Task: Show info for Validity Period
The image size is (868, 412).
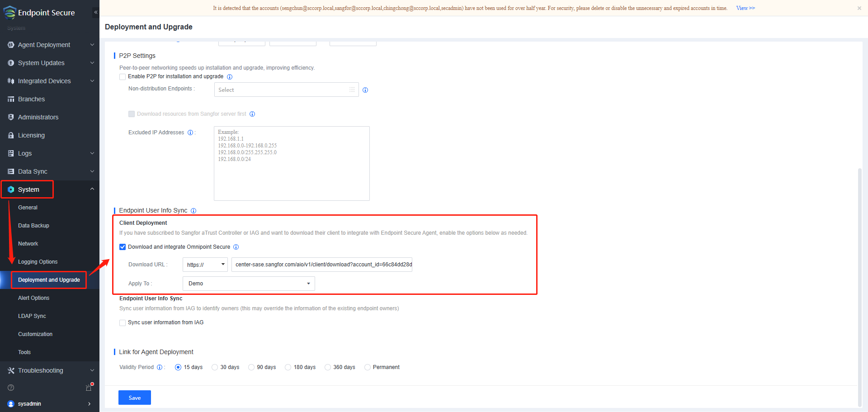Action: pos(160,367)
